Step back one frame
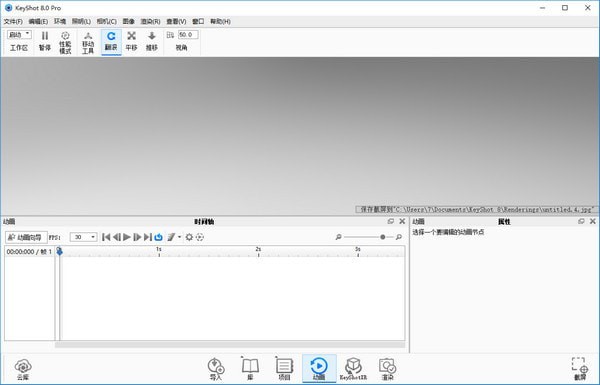The image size is (600, 385). 117,237
